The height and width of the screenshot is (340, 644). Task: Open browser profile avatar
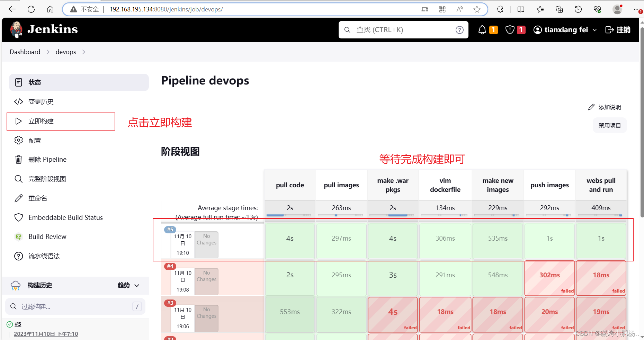(x=617, y=9)
